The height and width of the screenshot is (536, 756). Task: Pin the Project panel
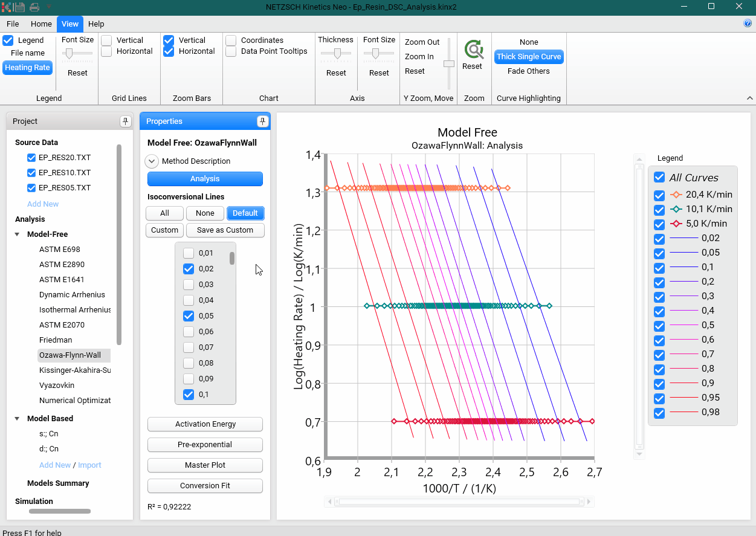point(125,121)
